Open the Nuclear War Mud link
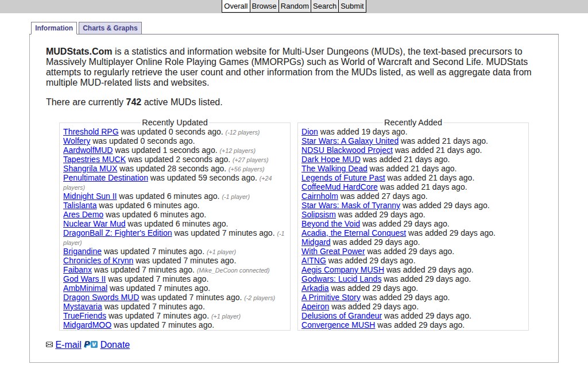The height and width of the screenshot is (368, 588). click(94, 224)
